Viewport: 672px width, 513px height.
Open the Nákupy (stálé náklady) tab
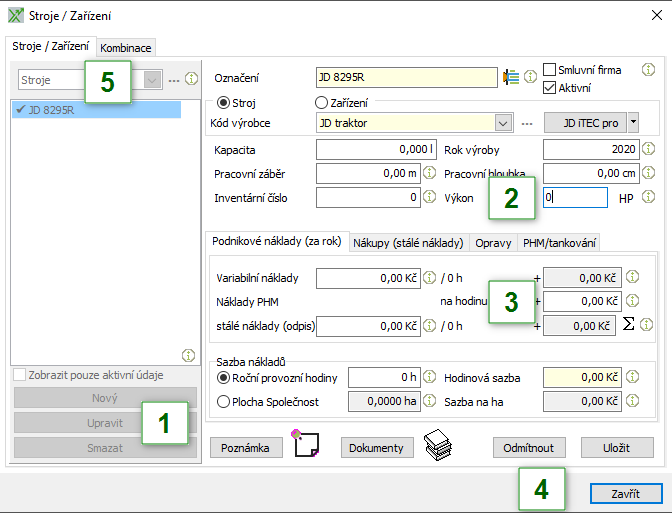[x=408, y=243]
